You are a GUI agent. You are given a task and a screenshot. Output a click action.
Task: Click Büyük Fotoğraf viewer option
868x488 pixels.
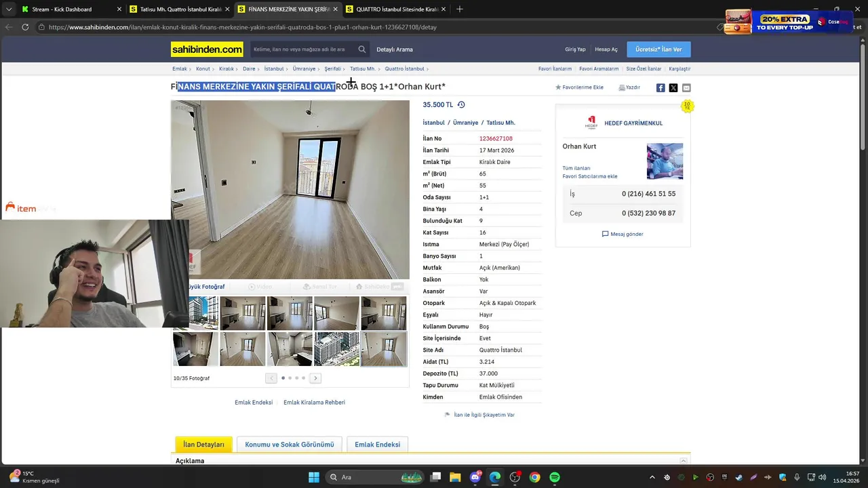coord(206,287)
